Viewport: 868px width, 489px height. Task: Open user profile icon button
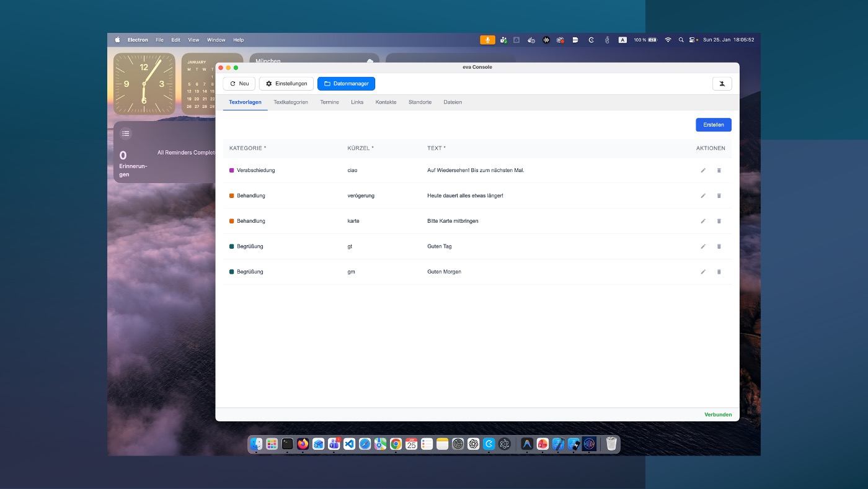(x=722, y=84)
